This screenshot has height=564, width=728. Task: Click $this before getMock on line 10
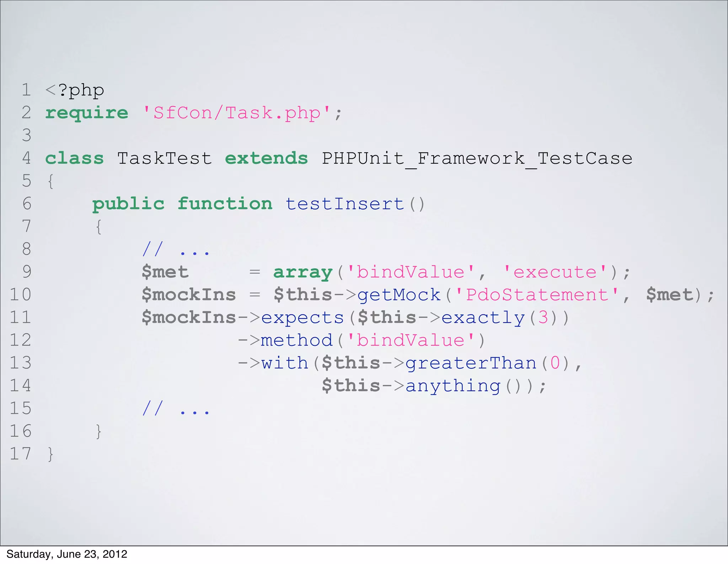[x=303, y=295]
